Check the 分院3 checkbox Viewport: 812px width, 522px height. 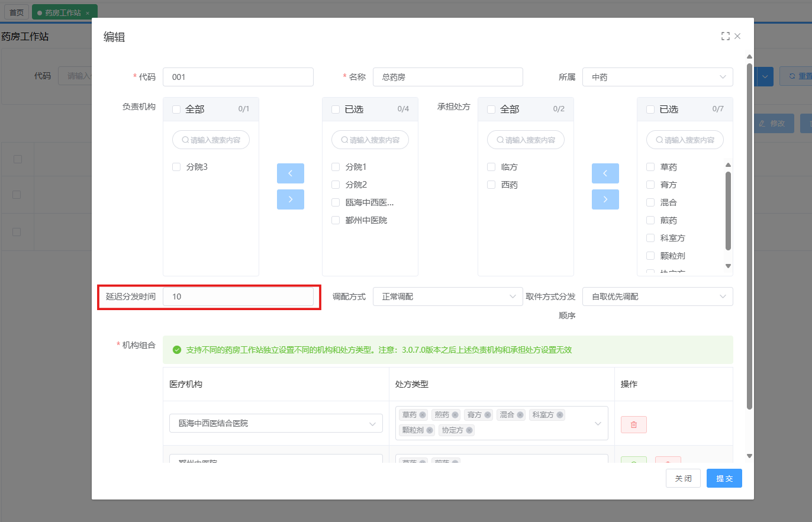pos(176,167)
